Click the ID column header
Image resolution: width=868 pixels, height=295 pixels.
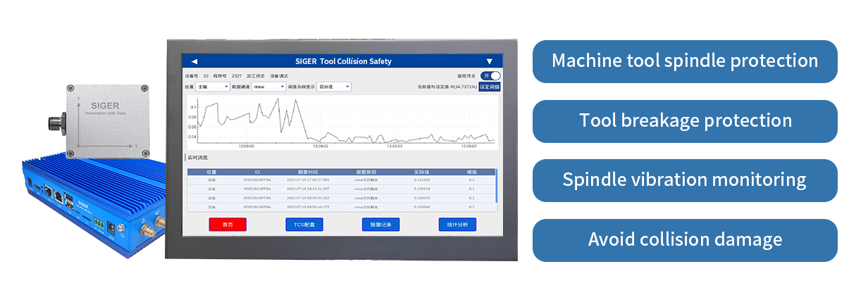(257, 172)
